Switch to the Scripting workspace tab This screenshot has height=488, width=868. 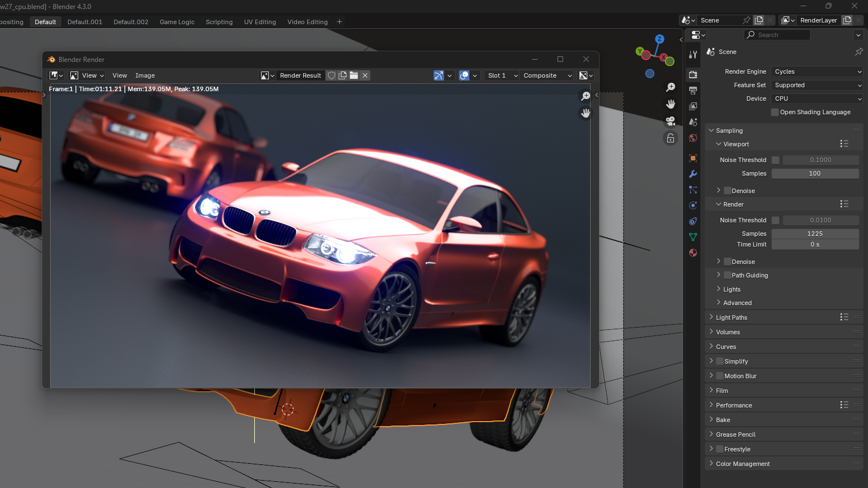point(219,22)
